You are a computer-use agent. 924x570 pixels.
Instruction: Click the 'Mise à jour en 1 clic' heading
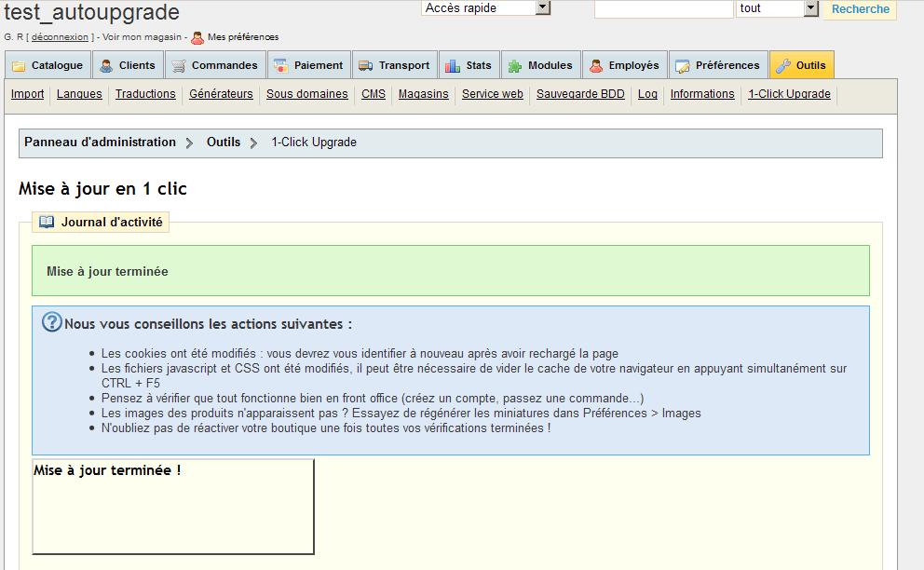tap(102, 189)
